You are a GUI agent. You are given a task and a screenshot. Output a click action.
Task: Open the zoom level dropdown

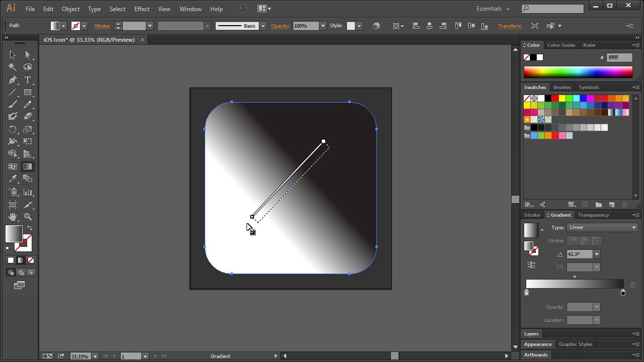point(95,356)
